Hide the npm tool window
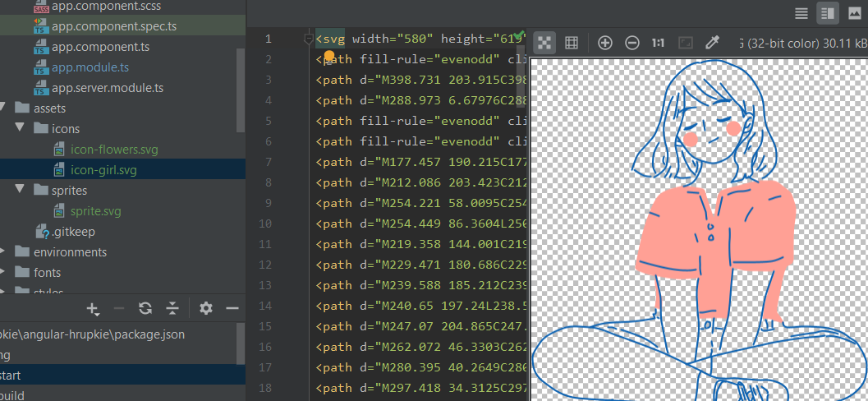This screenshot has height=401, width=868. pos(232,308)
